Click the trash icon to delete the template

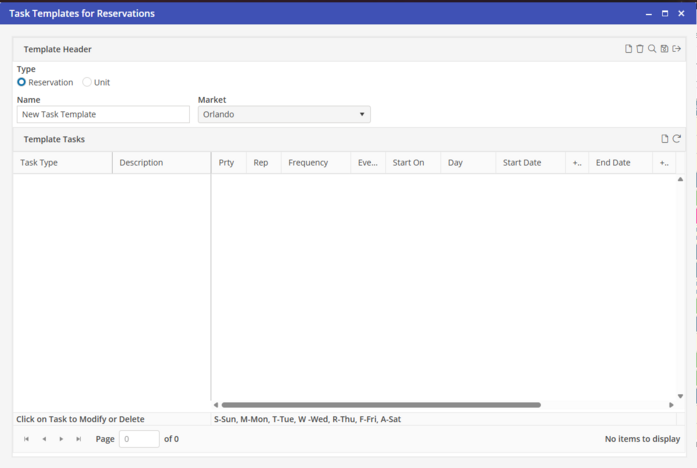[640, 49]
